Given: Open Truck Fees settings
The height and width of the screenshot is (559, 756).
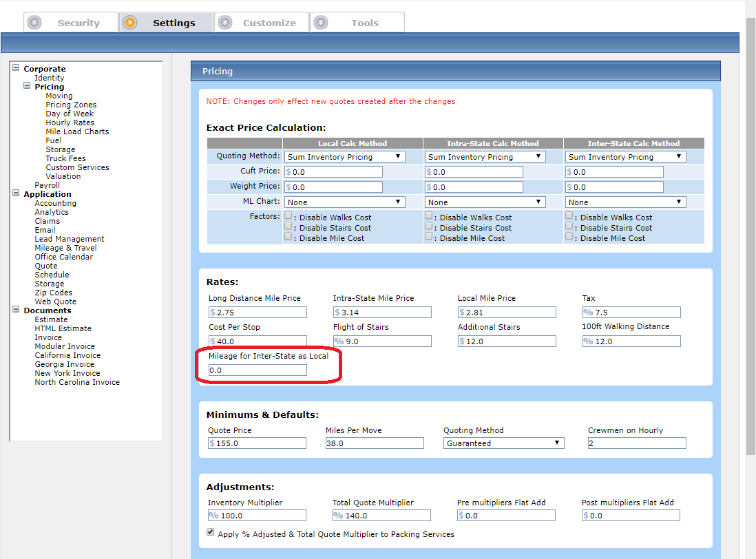Looking at the screenshot, I should pyautogui.click(x=65, y=158).
